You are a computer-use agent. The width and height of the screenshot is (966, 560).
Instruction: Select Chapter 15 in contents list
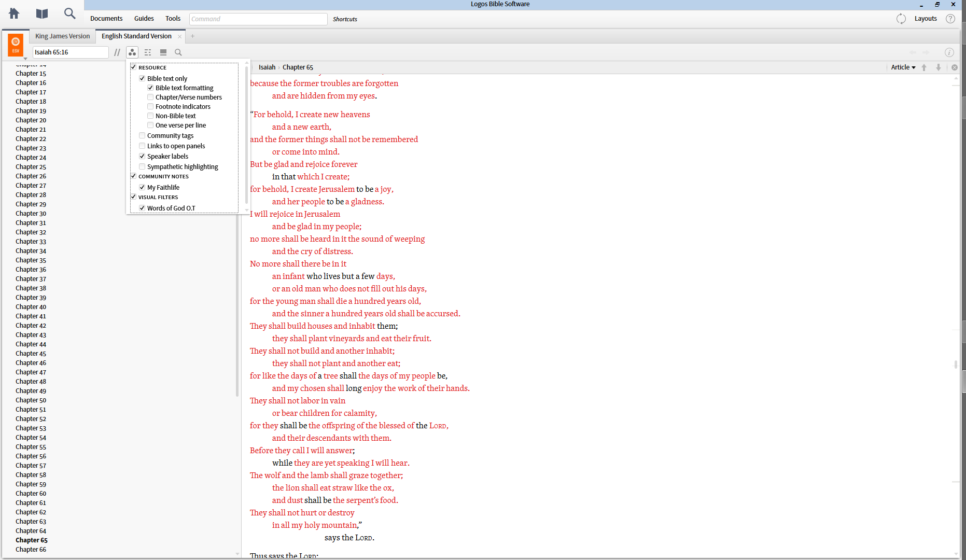tap(31, 74)
